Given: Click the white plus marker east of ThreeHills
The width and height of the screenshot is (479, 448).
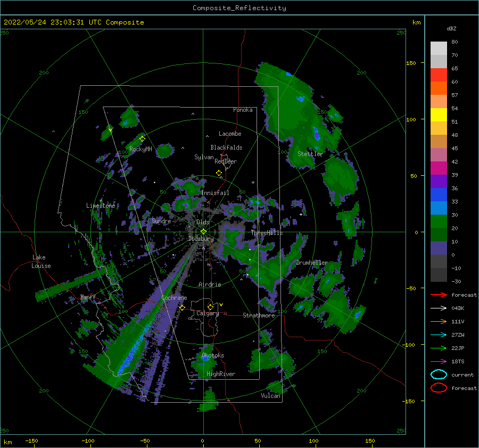Looking at the screenshot, I should click(301, 214).
